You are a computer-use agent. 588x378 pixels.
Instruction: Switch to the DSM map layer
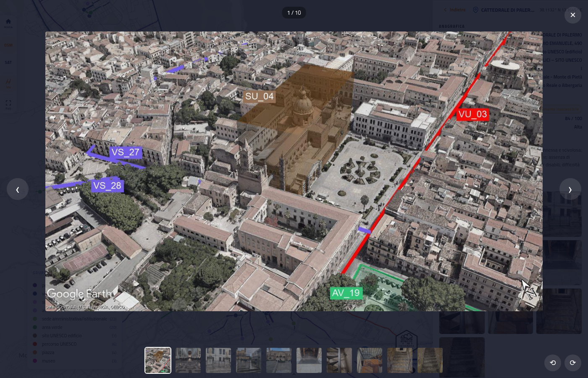pyautogui.click(x=8, y=45)
